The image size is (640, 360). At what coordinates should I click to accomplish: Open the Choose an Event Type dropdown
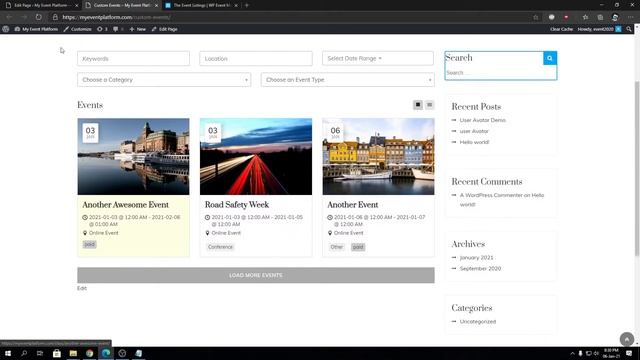tap(348, 80)
